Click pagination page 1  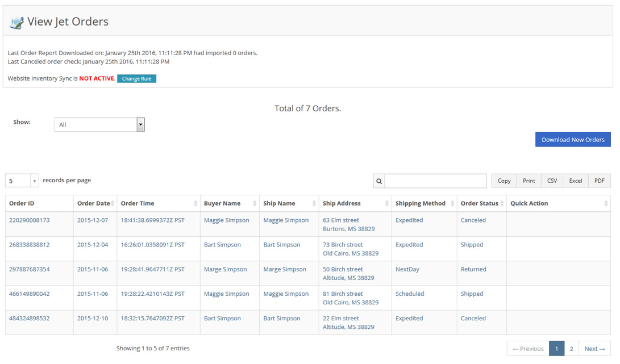coord(556,349)
